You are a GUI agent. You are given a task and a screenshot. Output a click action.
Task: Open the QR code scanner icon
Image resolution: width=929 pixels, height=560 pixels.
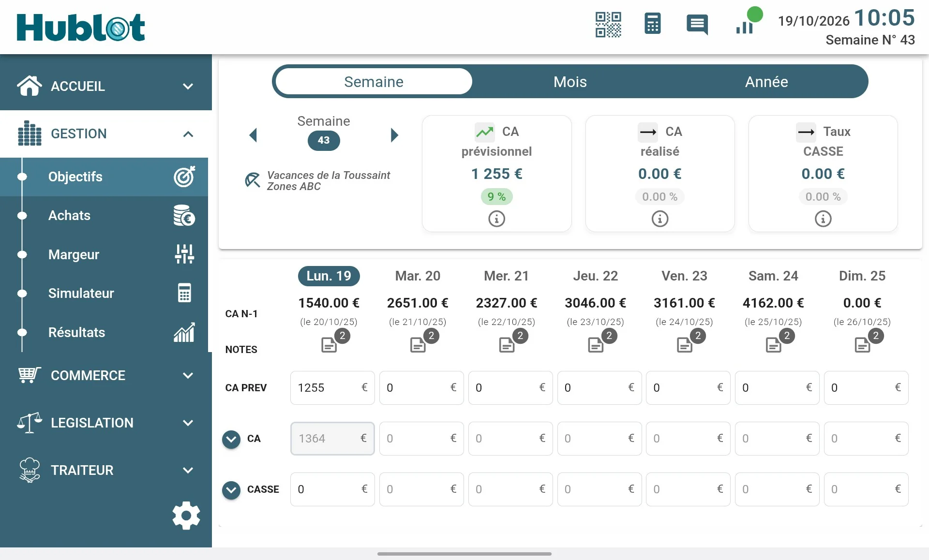[608, 25]
